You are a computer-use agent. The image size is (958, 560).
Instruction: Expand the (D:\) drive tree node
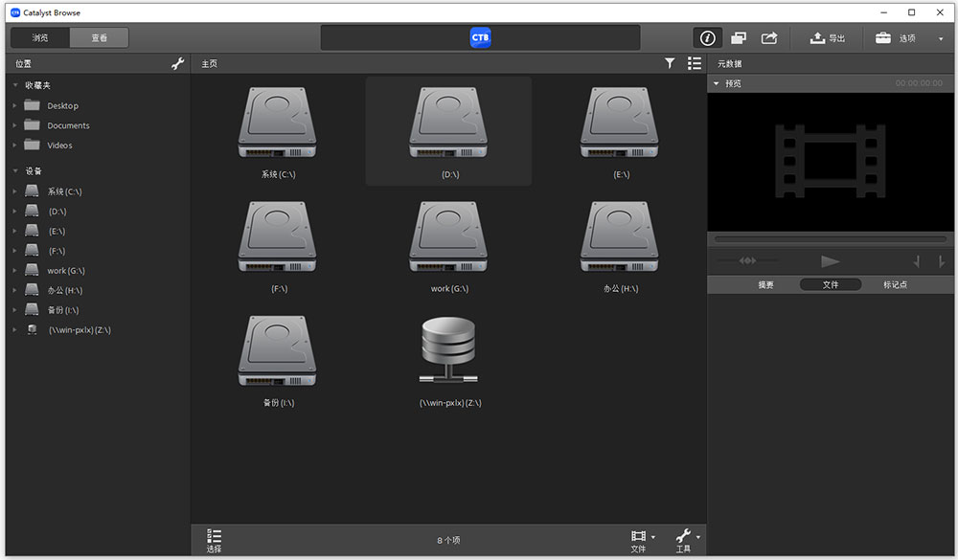[14, 212]
